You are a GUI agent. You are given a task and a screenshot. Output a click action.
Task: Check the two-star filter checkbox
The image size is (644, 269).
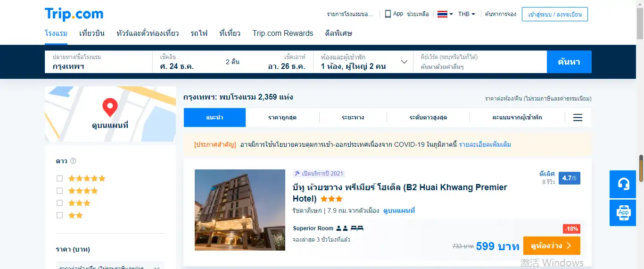tap(59, 215)
